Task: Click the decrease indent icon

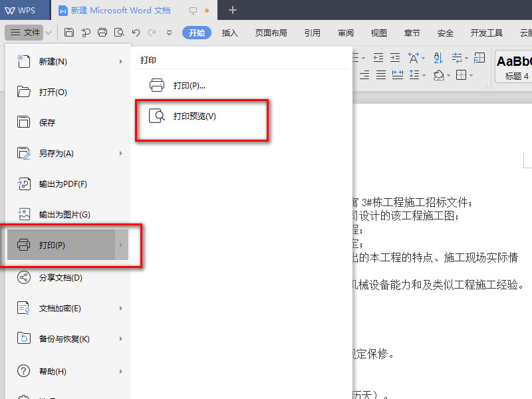Action: tap(377, 57)
